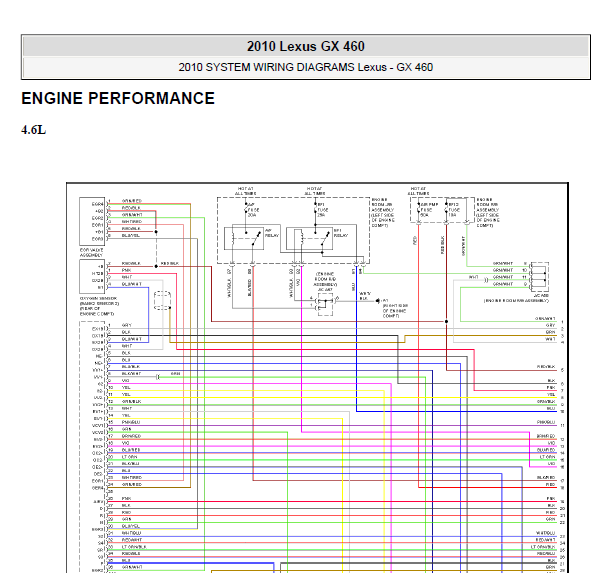The width and height of the screenshot is (607, 573).
Task: Select the GRN/BLK label at ECM pin 12
Action: (131, 401)
